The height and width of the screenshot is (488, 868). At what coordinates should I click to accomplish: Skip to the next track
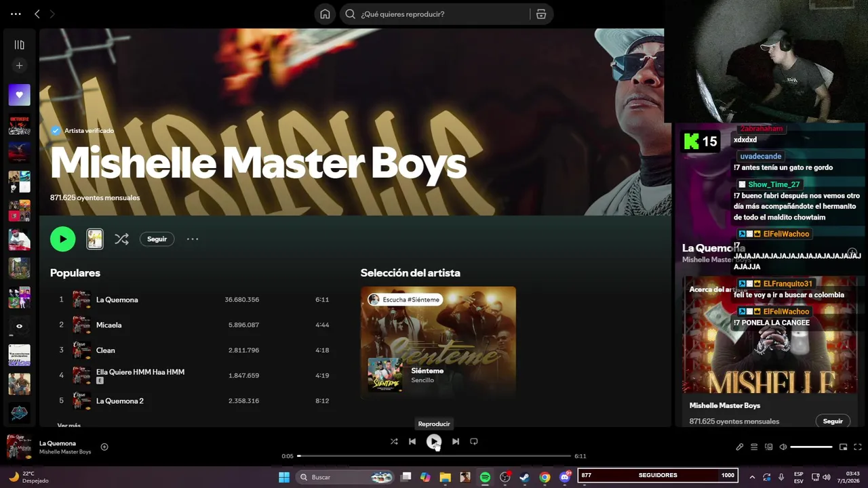coord(456,441)
